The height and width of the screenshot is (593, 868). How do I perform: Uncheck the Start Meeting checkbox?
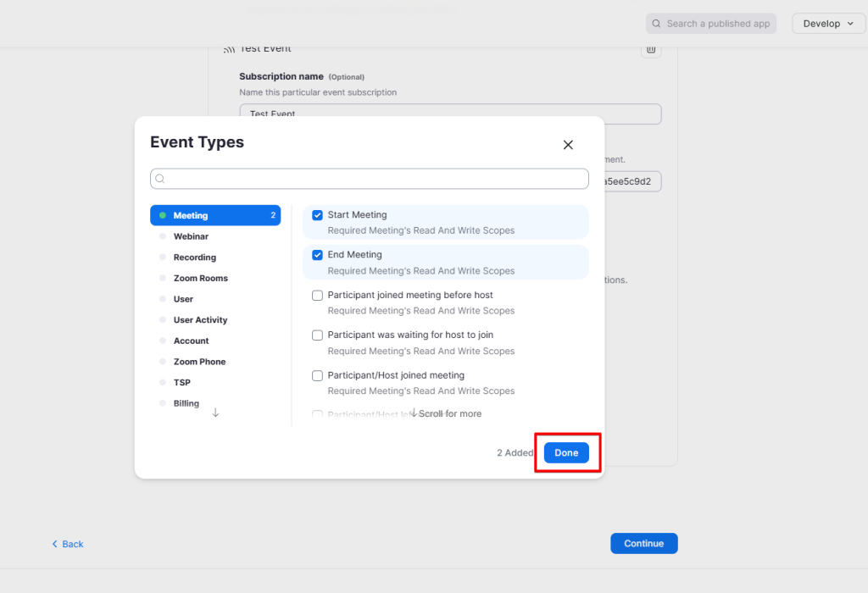coord(318,215)
